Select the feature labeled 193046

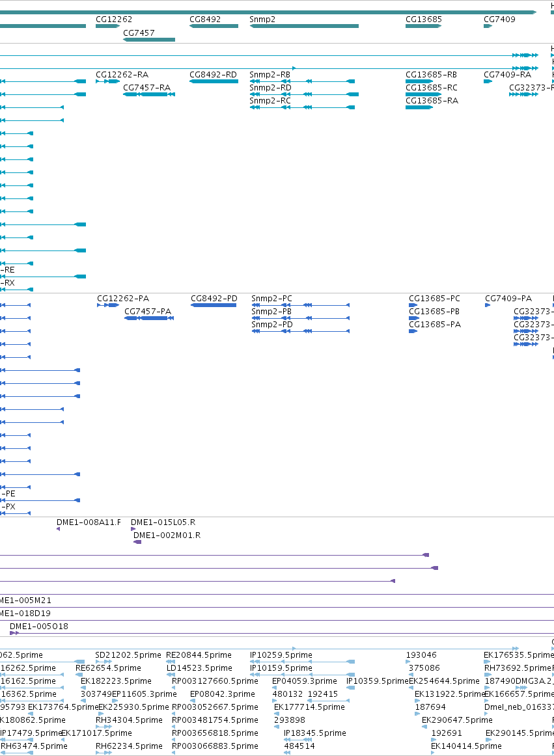[421, 655]
